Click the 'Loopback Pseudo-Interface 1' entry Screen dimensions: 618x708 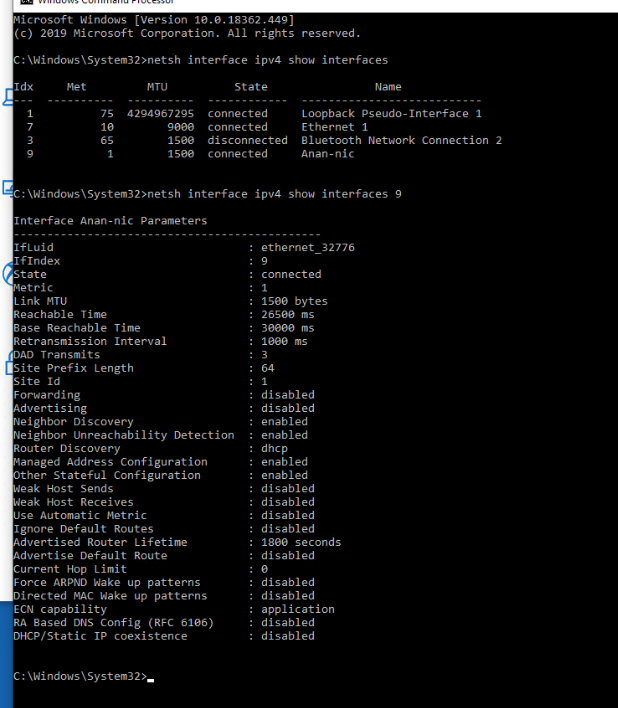click(391, 114)
